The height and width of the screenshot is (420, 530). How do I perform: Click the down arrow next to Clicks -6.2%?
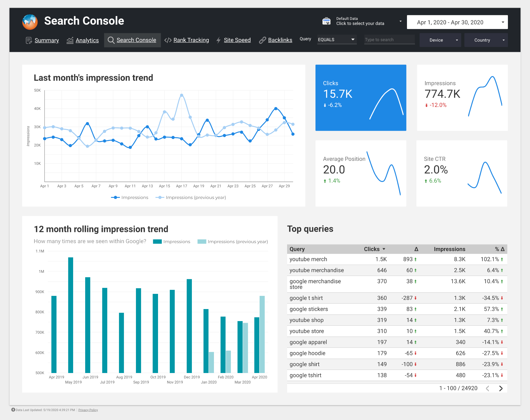325,105
